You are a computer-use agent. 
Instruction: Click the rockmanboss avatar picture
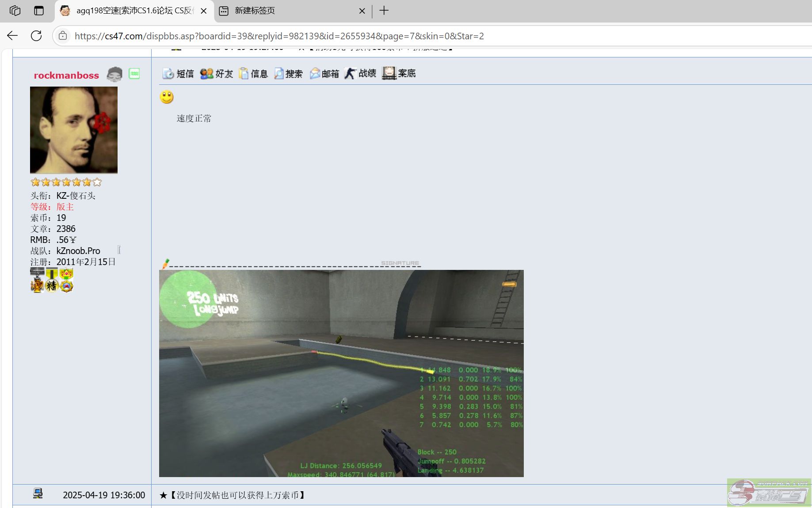(x=74, y=130)
